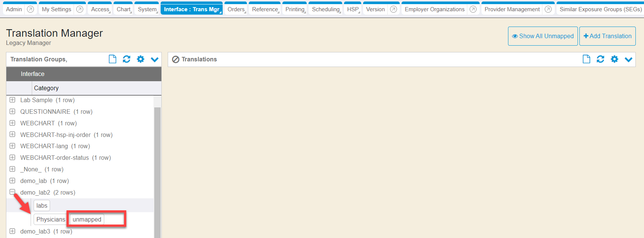Image resolution: width=644 pixels, height=238 pixels.
Task: Refresh the Translation Groups panel
Action: tap(127, 59)
